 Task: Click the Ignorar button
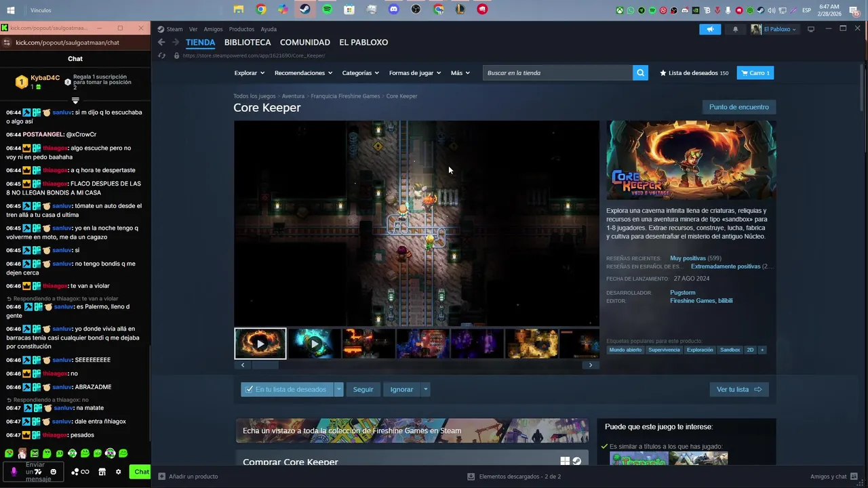tap(401, 390)
